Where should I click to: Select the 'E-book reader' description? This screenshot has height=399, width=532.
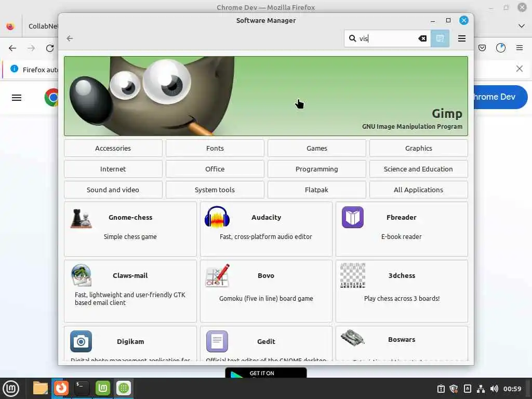pyautogui.click(x=402, y=236)
